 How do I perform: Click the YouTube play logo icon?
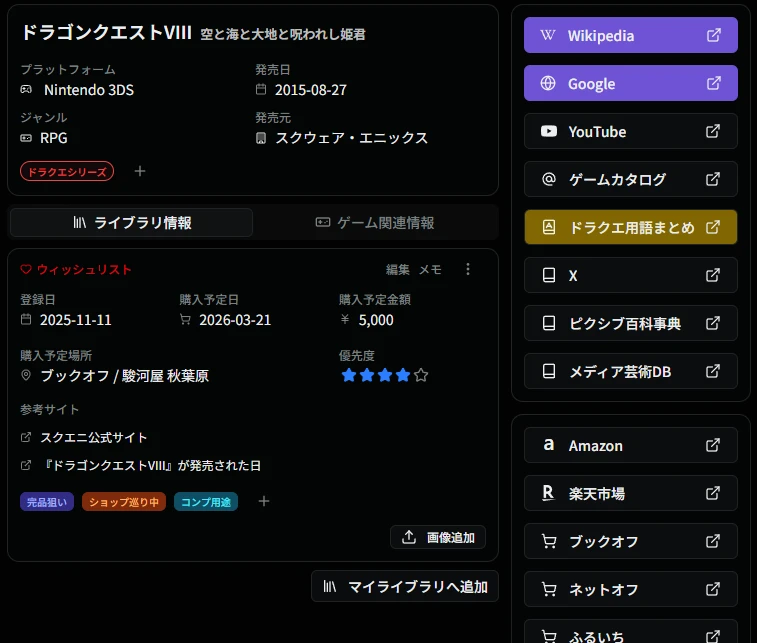pos(548,131)
